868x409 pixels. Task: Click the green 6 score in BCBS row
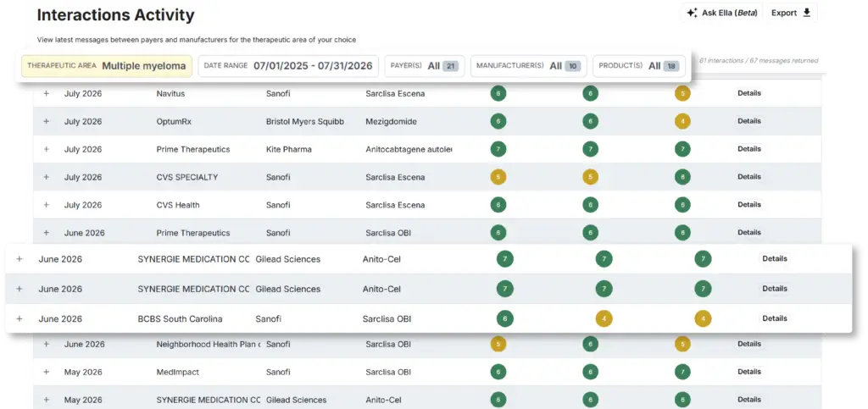tap(505, 318)
